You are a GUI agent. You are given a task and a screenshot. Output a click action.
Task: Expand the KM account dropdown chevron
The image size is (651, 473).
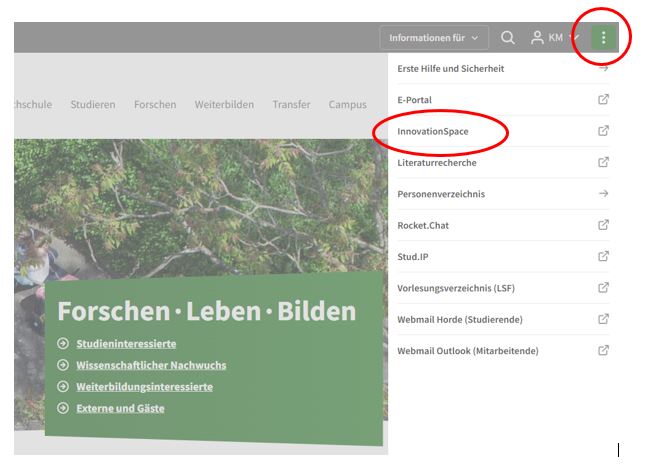coord(574,38)
